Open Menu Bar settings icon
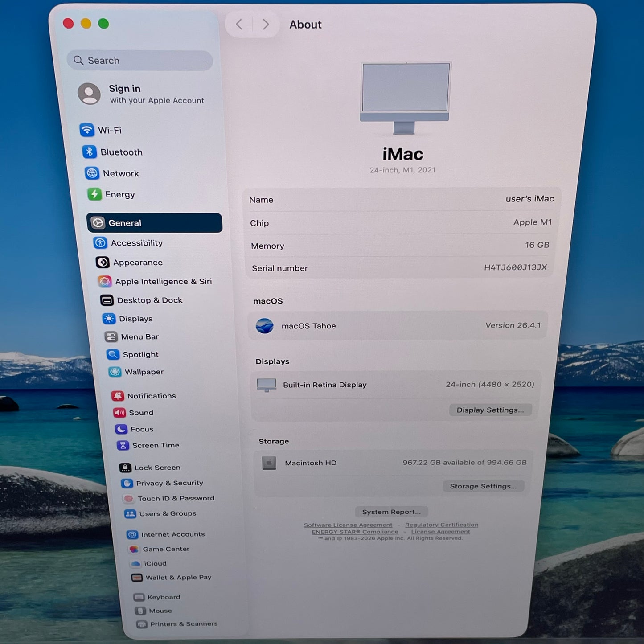This screenshot has height=644, width=644. tap(111, 336)
